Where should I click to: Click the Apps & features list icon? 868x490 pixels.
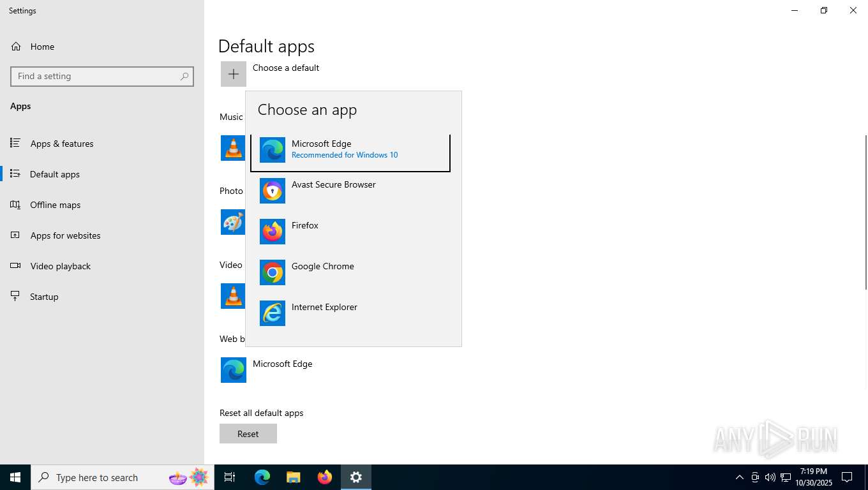[x=15, y=143]
